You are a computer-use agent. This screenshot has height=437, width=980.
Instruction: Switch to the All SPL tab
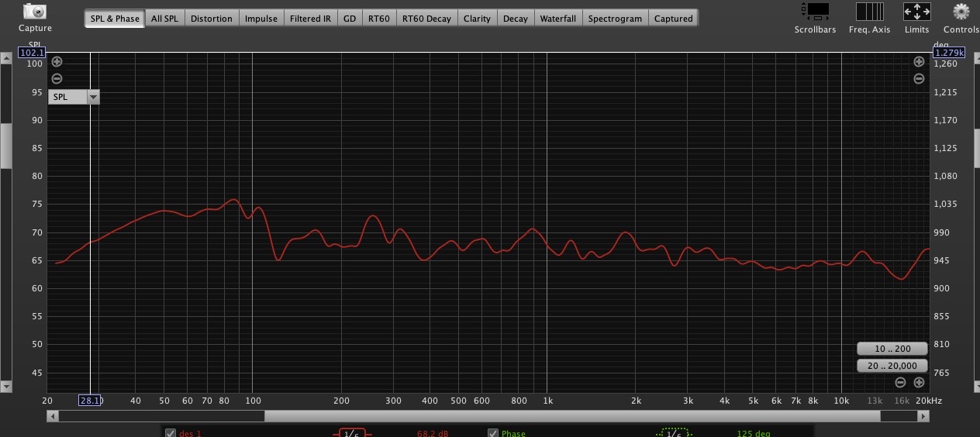point(164,18)
